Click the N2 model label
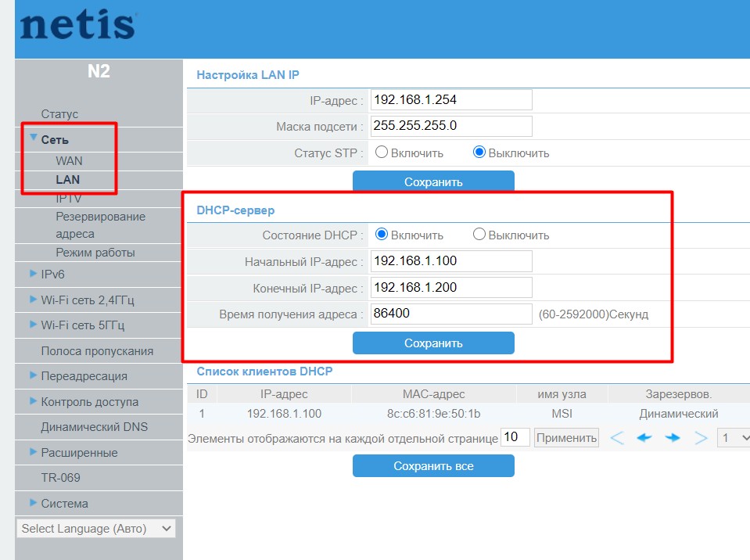This screenshot has width=750, height=560. tap(99, 71)
